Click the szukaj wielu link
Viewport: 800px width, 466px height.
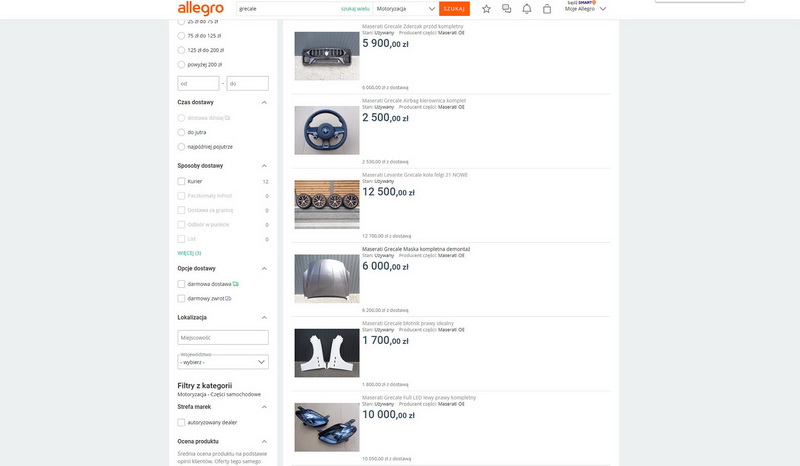click(x=355, y=9)
